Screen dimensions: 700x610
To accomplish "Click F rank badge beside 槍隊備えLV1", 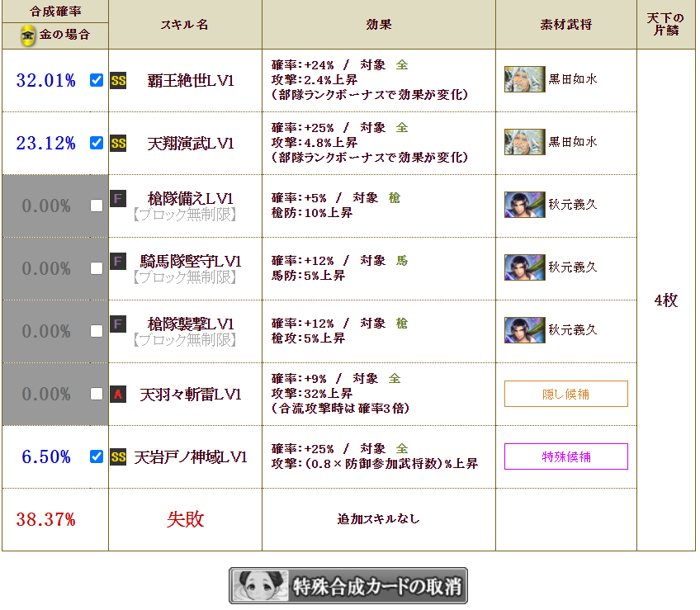I will click(118, 199).
